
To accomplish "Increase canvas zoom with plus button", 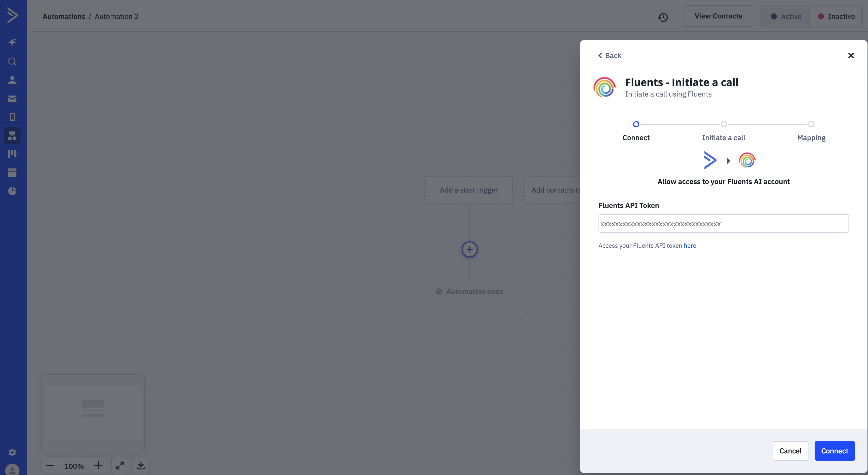I will coord(98,465).
